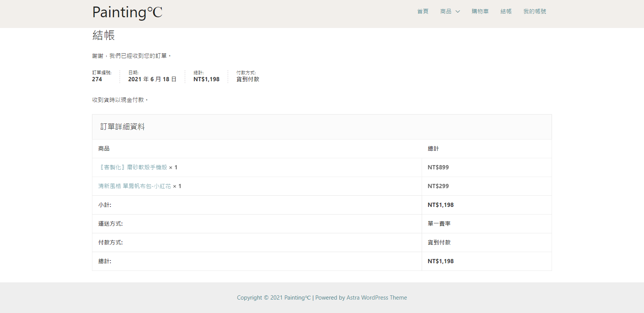Click the 總計 label in the bottom row
This screenshot has height=313, width=644.
105,261
